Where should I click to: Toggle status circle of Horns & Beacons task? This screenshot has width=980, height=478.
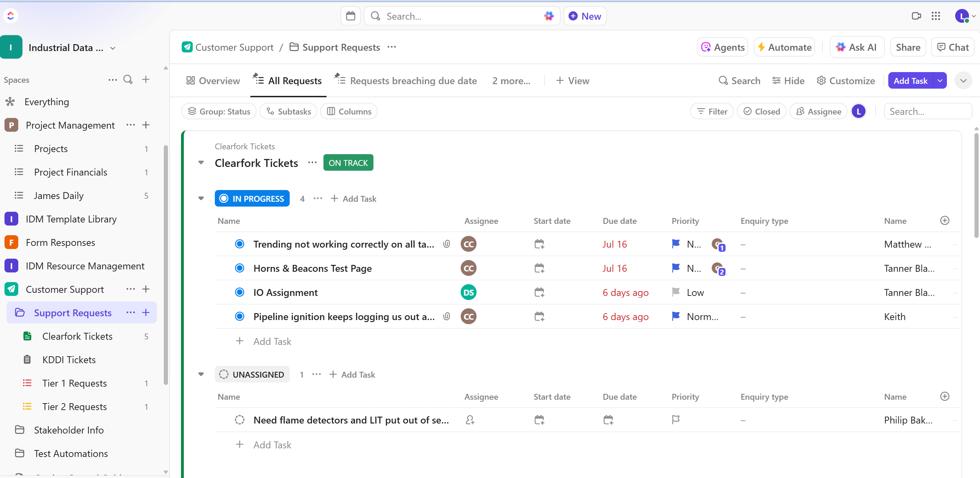coord(239,268)
